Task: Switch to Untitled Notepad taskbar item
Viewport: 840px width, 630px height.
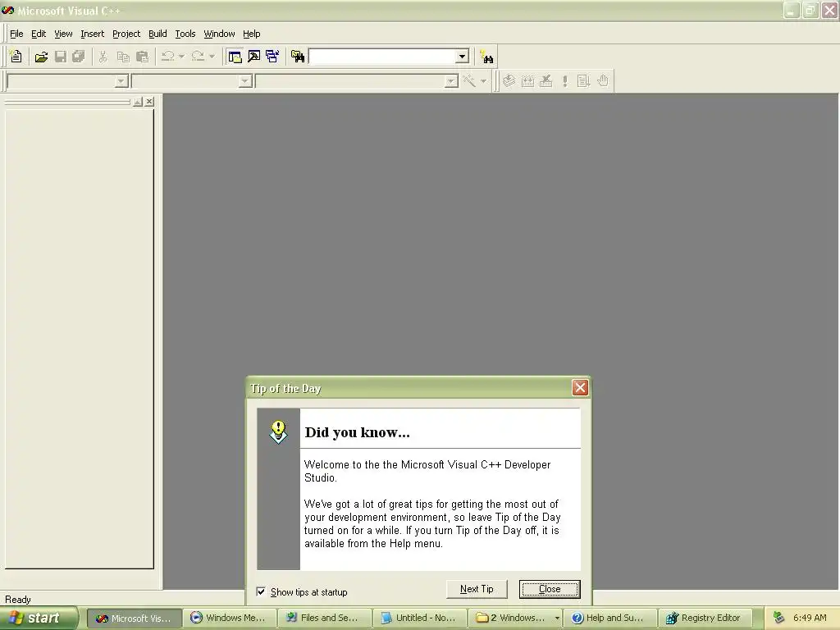Action: 420,619
